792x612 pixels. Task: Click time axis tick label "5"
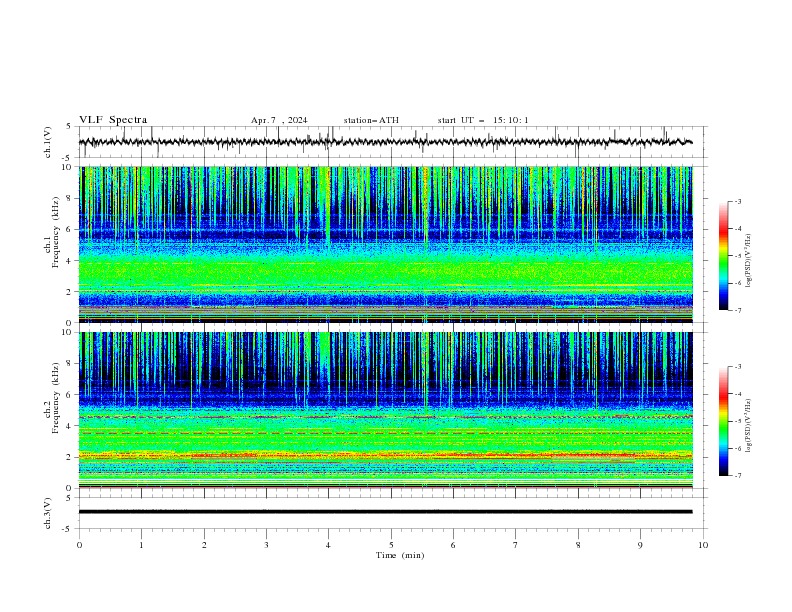pyautogui.click(x=391, y=545)
